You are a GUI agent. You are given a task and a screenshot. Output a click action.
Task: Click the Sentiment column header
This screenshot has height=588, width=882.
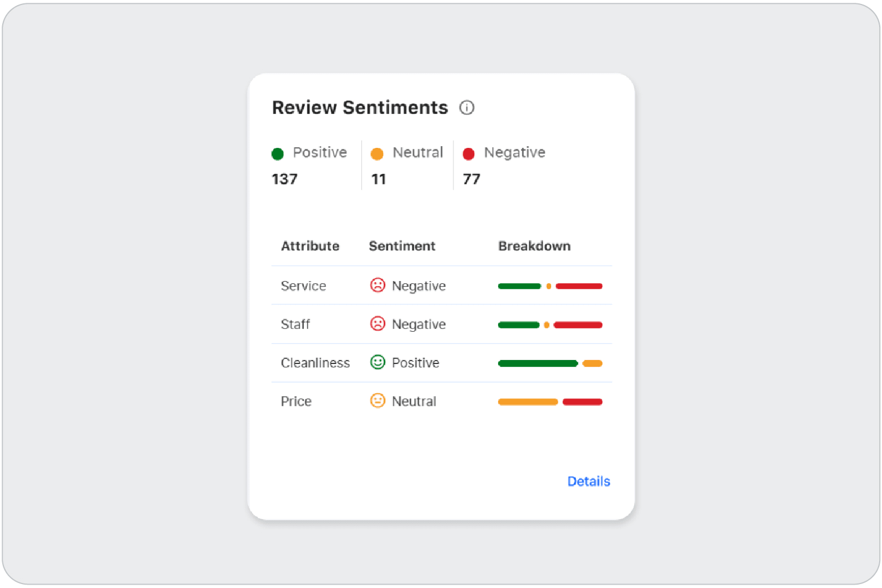click(401, 246)
